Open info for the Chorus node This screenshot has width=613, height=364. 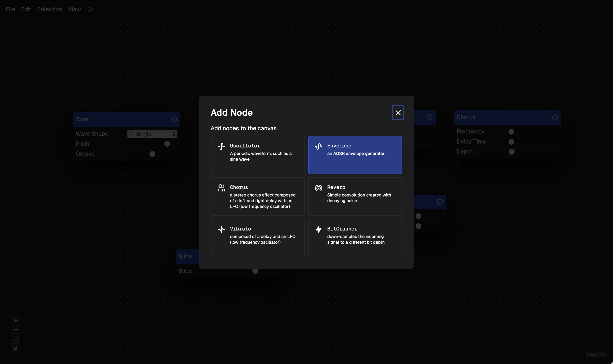pyautogui.click(x=555, y=118)
